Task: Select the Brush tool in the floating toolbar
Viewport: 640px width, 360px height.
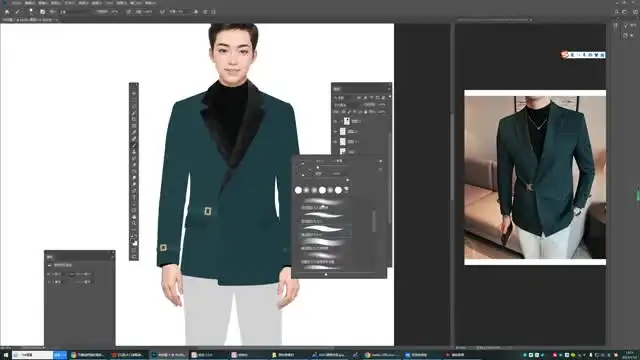Action: pyautogui.click(x=134, y=145)
